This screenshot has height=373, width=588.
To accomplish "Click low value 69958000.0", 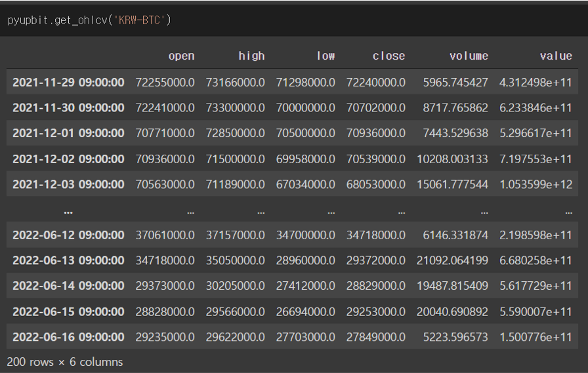I will 306,159.
